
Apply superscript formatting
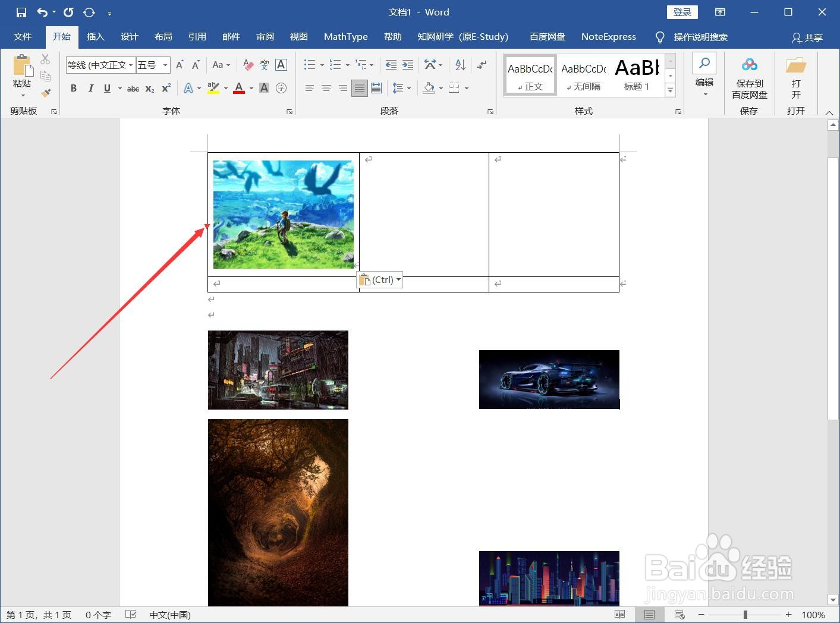pos(166,89)
